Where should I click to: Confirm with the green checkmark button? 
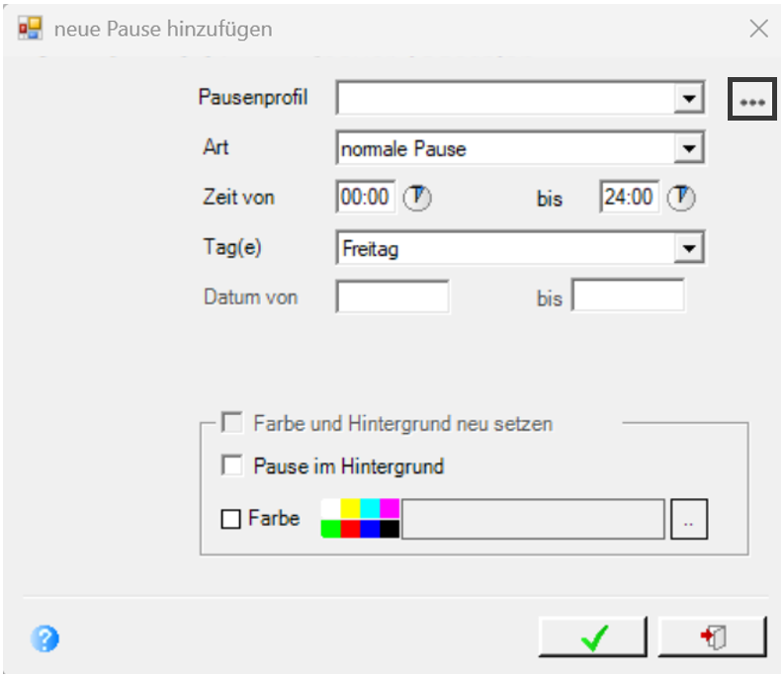(593, 637)
